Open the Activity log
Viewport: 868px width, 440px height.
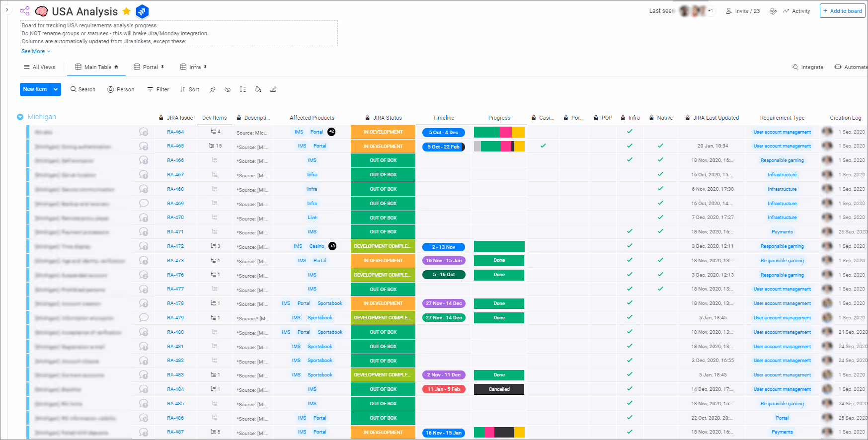(796, 11)
